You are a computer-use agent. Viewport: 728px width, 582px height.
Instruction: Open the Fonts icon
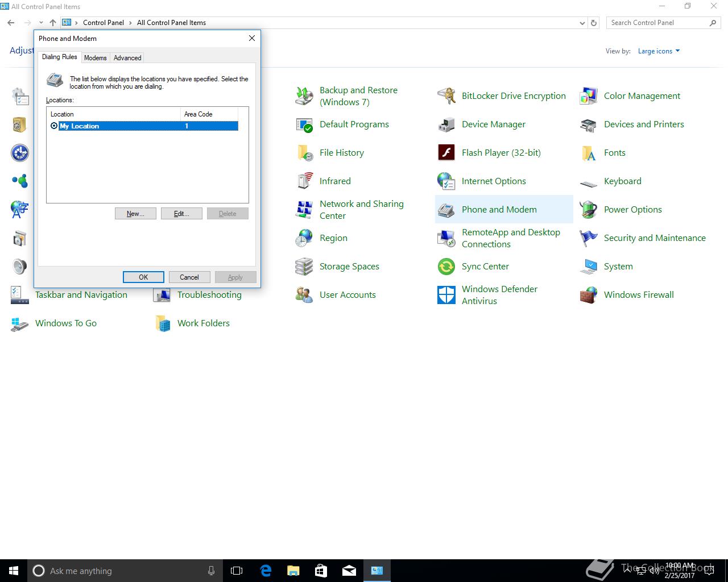(x=589, y=153)
